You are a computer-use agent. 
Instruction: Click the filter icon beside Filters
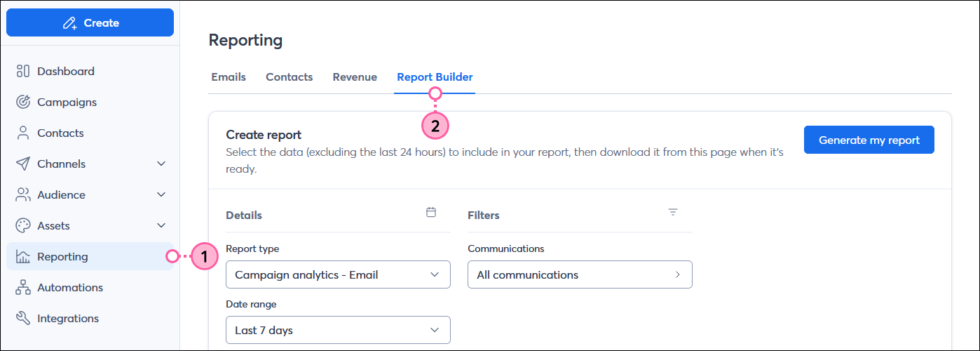coord(673,212)
